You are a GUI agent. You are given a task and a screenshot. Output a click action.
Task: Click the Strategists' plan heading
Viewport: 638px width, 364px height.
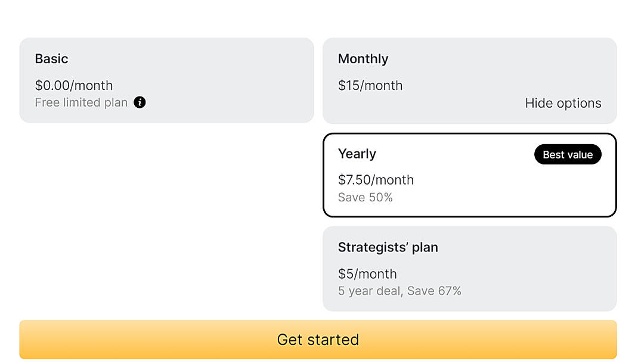pyautogui.click(x=388, y=247)
